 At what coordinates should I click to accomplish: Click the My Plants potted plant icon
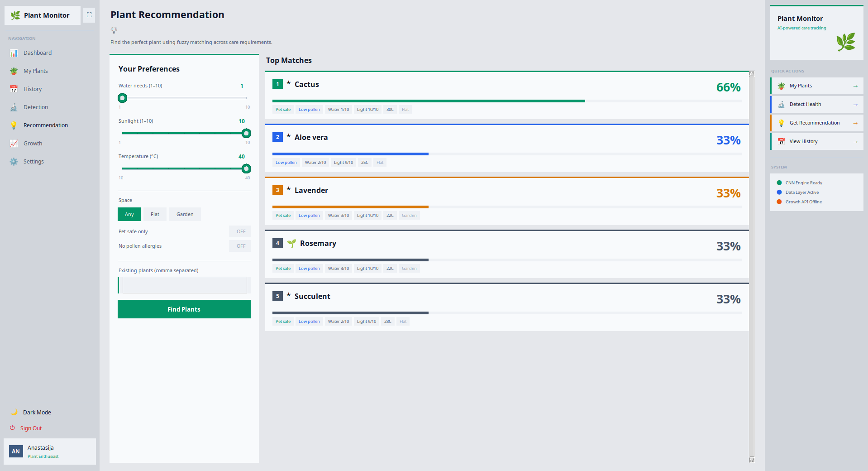point(14,71)
